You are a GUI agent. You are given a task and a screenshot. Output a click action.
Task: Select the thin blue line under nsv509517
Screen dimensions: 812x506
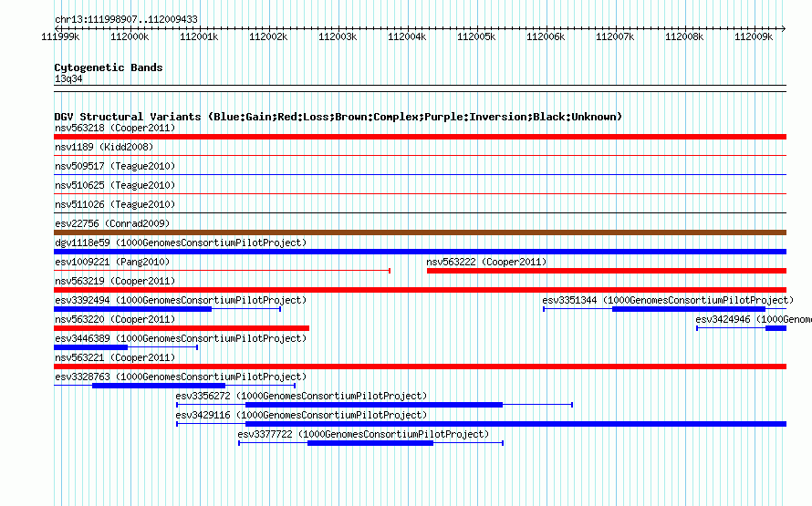420,174
